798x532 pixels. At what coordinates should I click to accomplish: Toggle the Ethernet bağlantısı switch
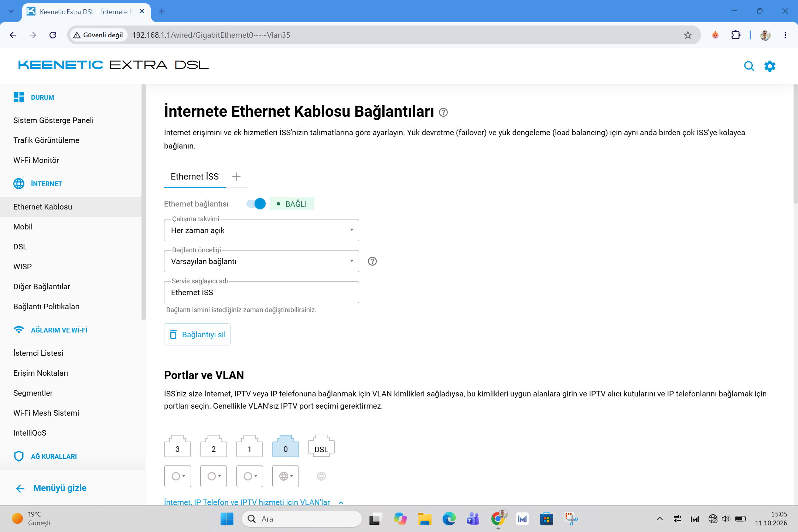256,204
